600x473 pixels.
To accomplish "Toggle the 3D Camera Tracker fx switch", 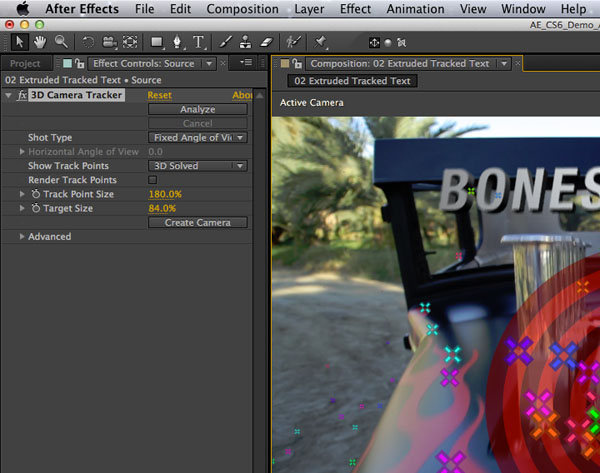I will (x=22, y=95).
